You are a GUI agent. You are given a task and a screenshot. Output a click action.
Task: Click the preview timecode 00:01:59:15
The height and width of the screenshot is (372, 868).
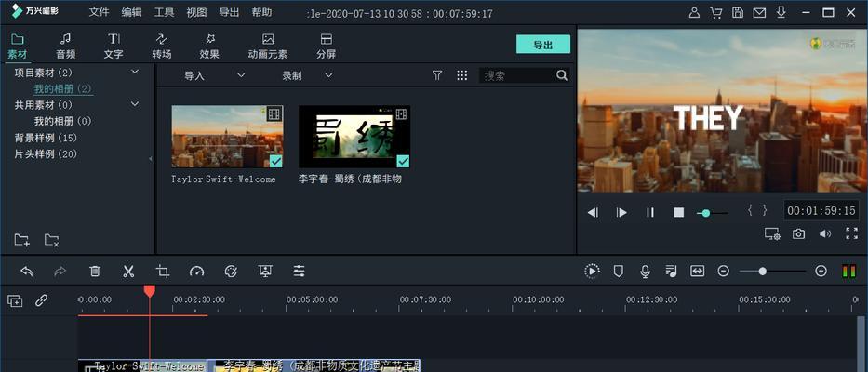pyautogui.click(x=821, y=211)
